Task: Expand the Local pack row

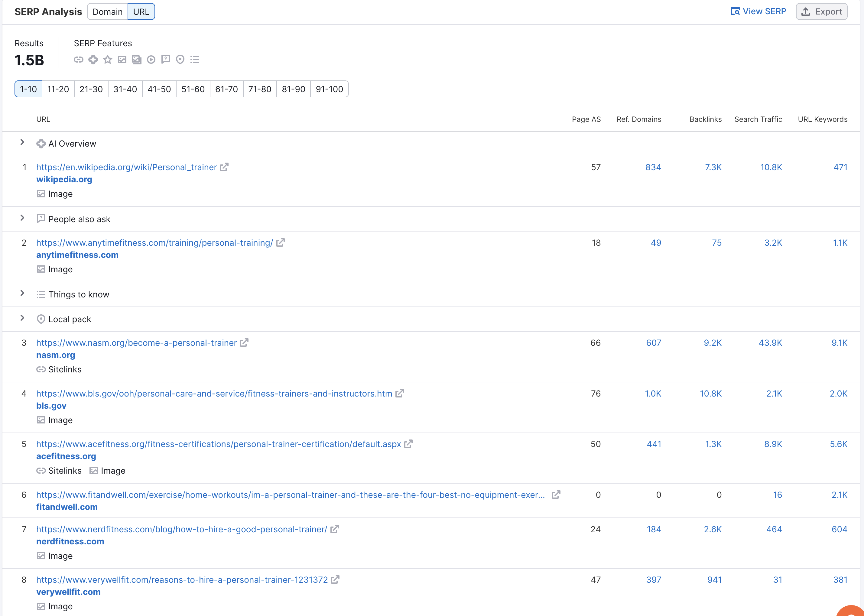Action: click(x=22, y=318)
